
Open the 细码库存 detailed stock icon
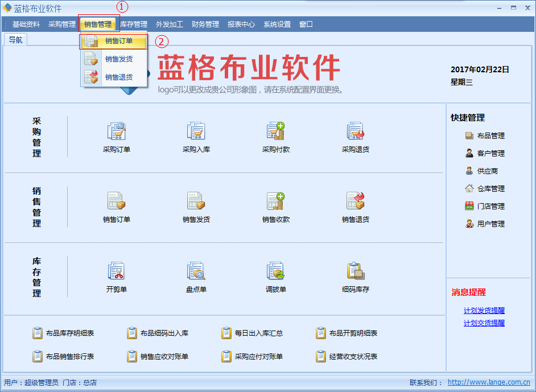point(356,271)
